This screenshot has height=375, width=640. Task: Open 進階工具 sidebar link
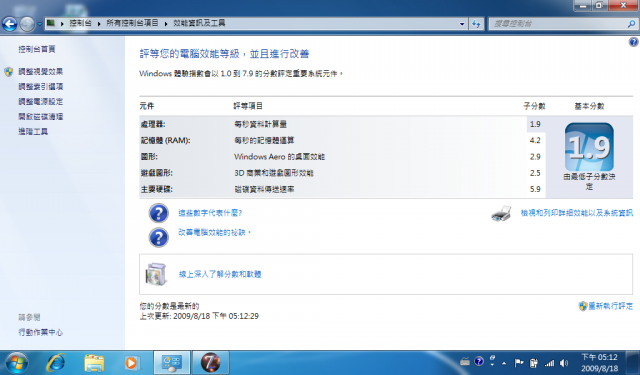[x=33, y=131]
